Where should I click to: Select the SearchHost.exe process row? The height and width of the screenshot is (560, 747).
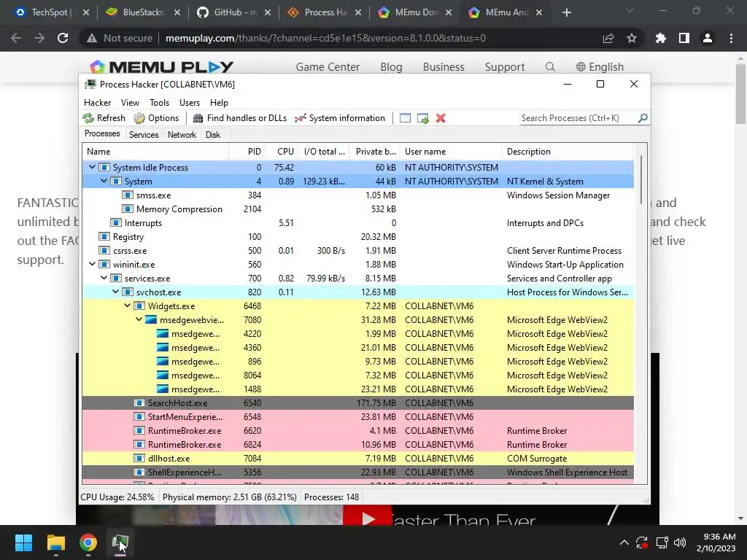tap(357, 402)
